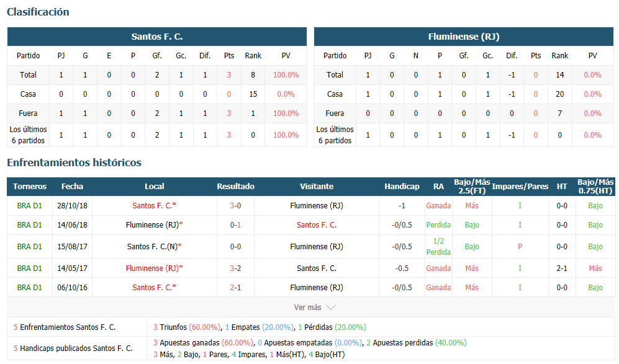Image resolution: width=619 pixels, height=364 pixels.
Task: Click the Ver más link text
Action: (307, 307)
